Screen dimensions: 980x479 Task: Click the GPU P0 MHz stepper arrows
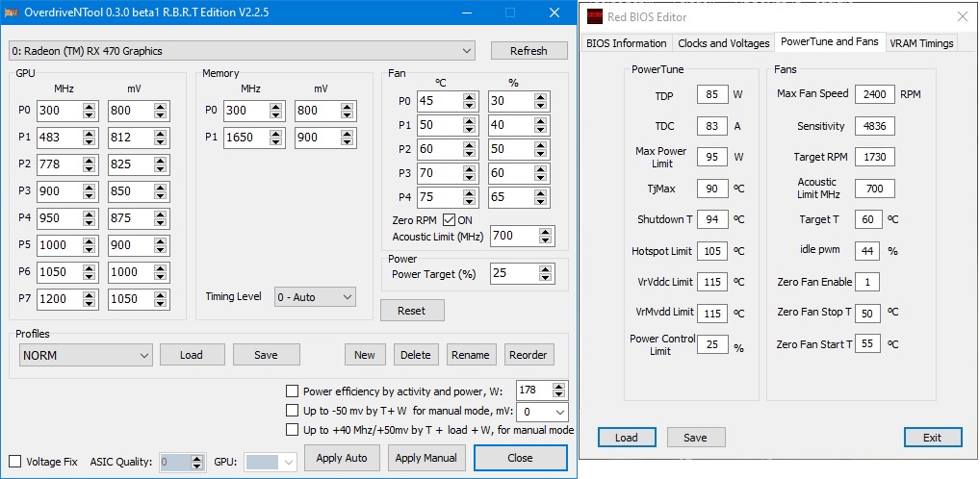(x=90, y=112)
